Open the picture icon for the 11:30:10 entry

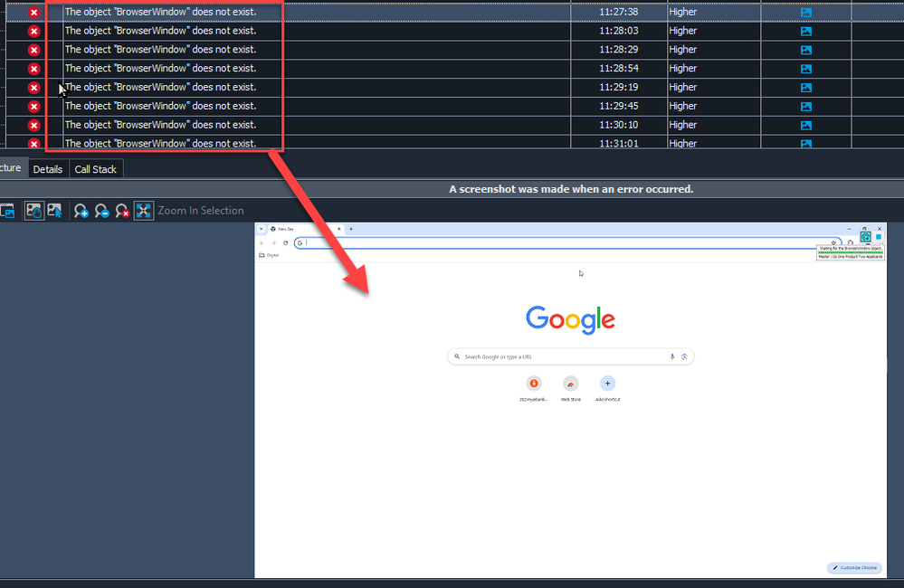(x=806, y=125)
